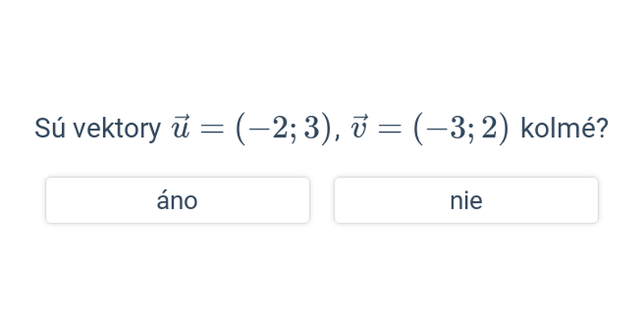The width and height of the screenshot is (644, 322).
Task: Click the vector u symbol with arrow
Action: 180,129
